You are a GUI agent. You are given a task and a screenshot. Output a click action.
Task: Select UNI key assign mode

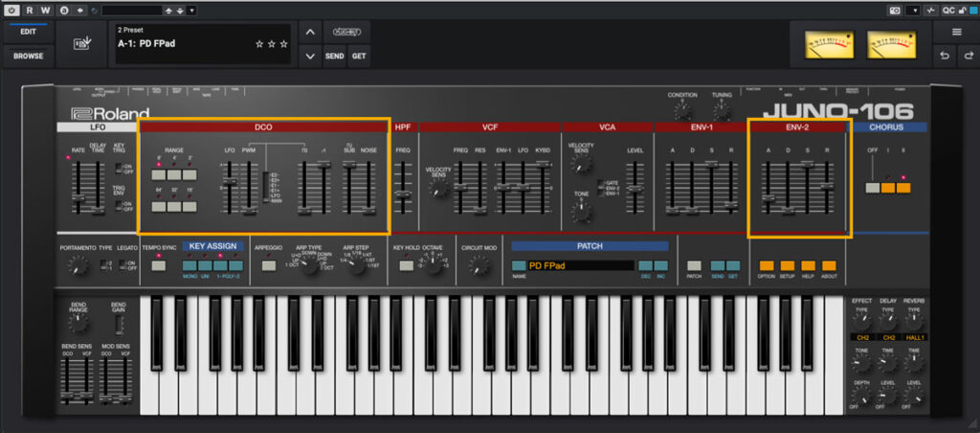click(205, 265)
